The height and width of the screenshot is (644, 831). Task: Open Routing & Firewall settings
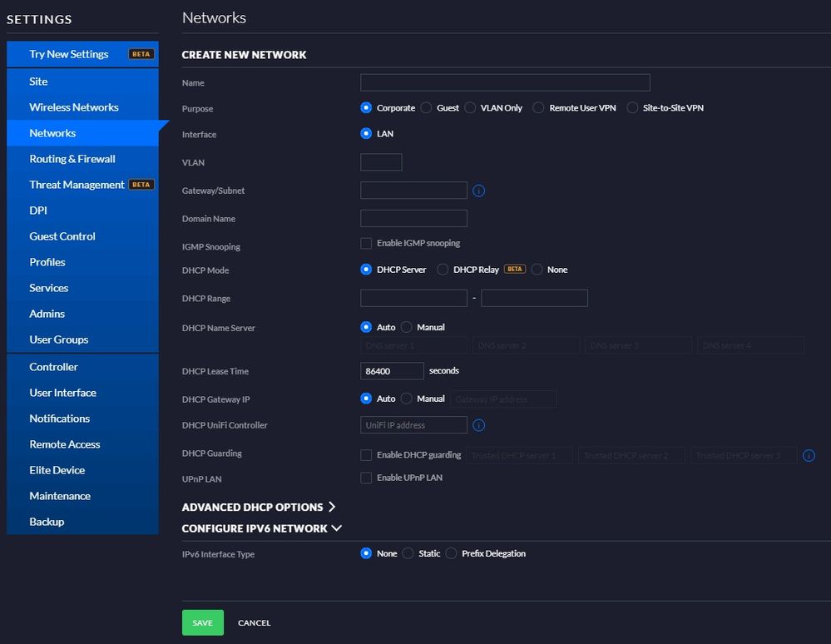tap(72, 159)
